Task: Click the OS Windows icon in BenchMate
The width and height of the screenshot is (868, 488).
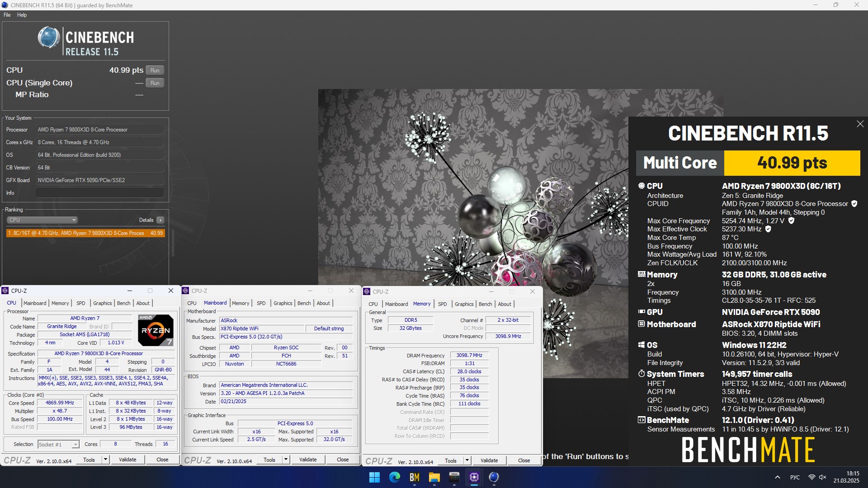Action: coord(641,345)
